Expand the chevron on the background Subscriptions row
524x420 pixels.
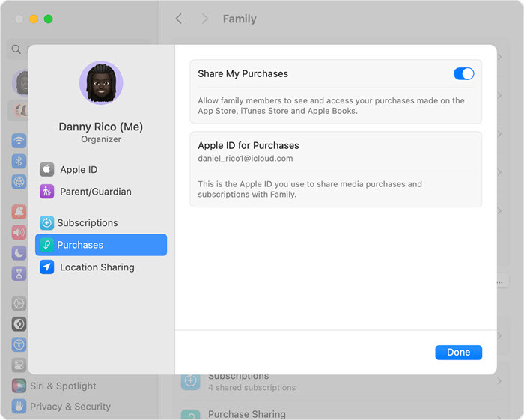(499, 382)
